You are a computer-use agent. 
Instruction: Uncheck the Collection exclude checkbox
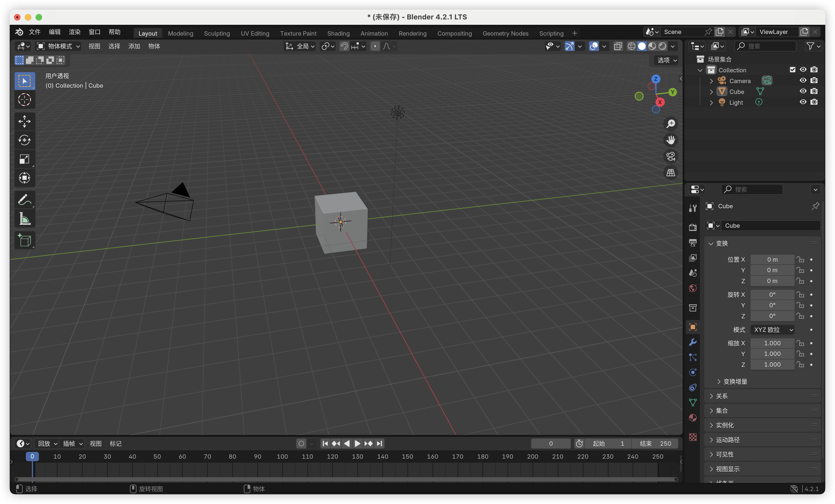pyautogui.click(x=792, y=70)
